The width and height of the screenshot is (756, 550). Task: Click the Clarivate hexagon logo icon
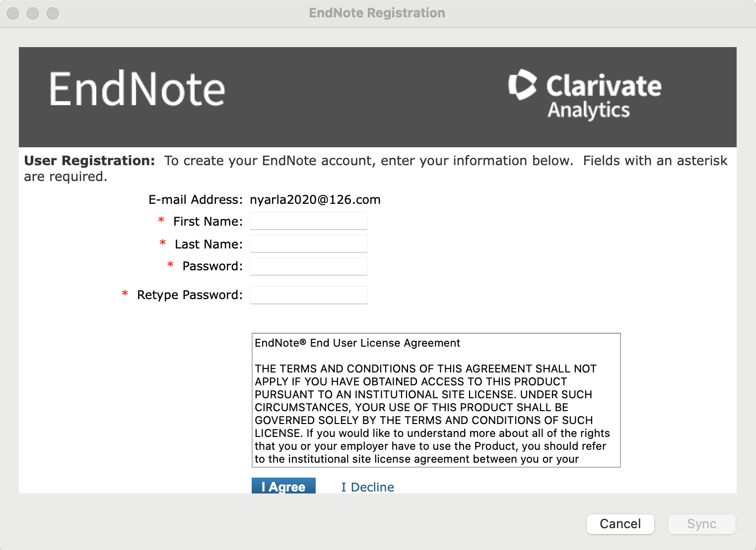pyautogui.click(x=522, y=85)
